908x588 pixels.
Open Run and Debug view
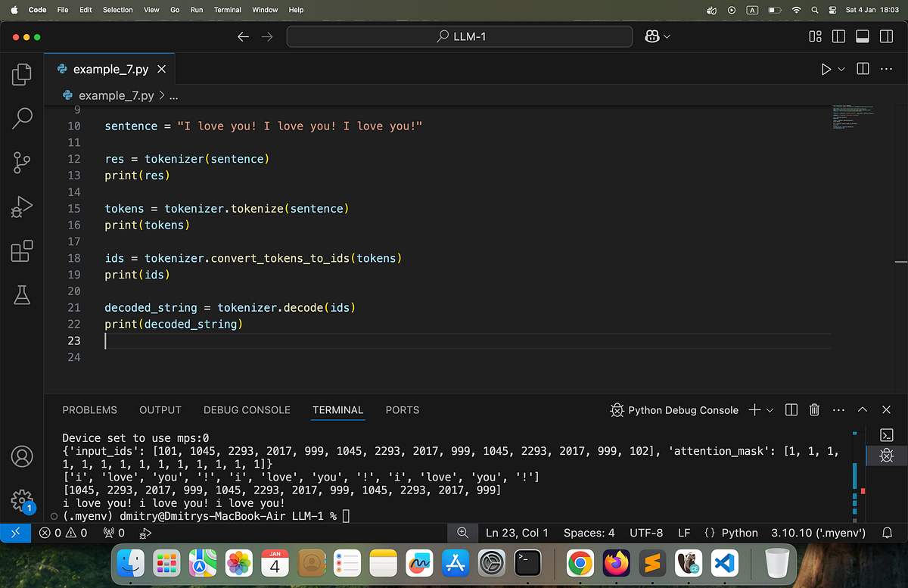[x=22, y=206]
